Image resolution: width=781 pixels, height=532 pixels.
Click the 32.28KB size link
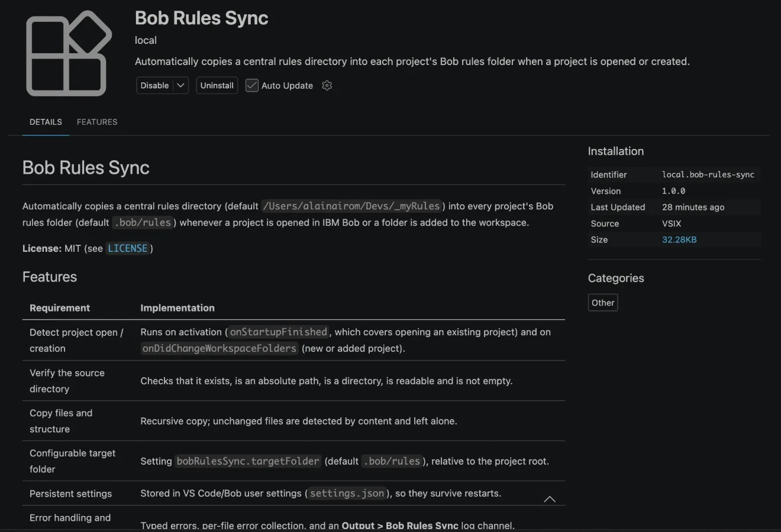679,239
